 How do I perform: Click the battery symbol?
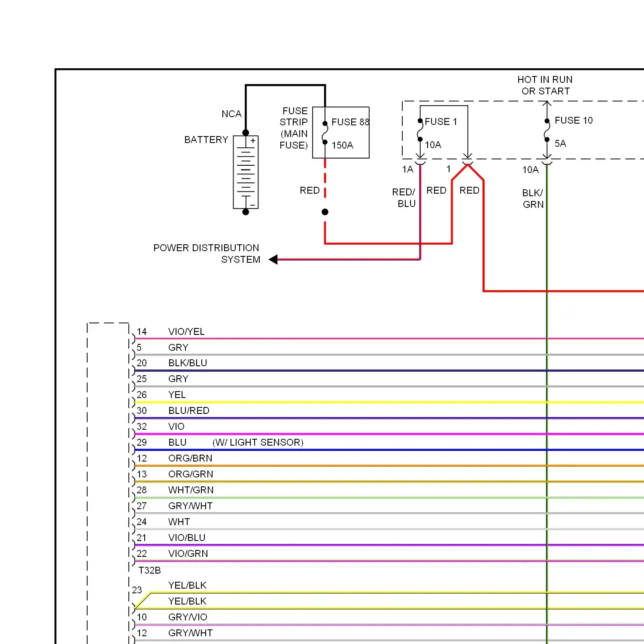click(x=246, y=172)
